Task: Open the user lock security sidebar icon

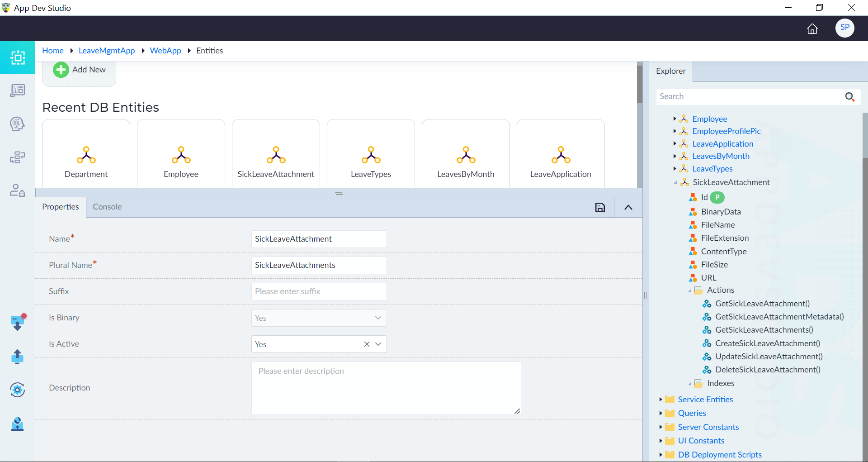Action: tap(18, 190)
